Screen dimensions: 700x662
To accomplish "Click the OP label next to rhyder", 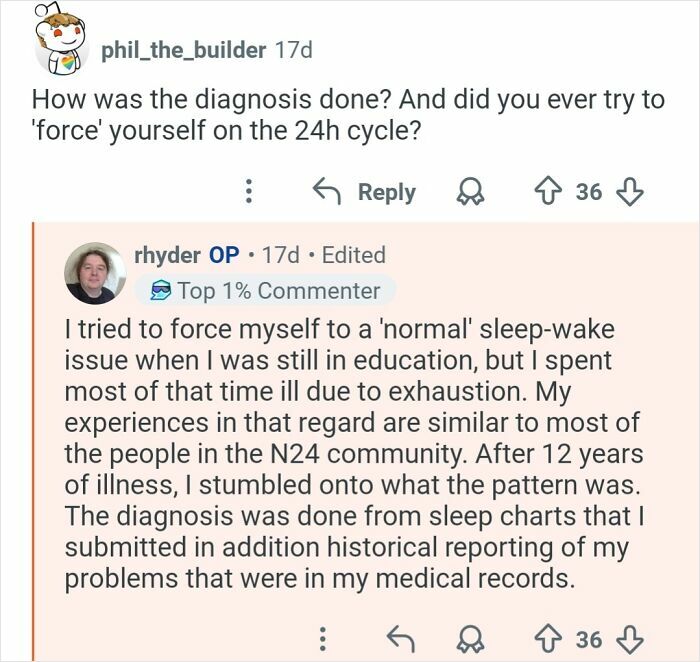I will 224,255.
